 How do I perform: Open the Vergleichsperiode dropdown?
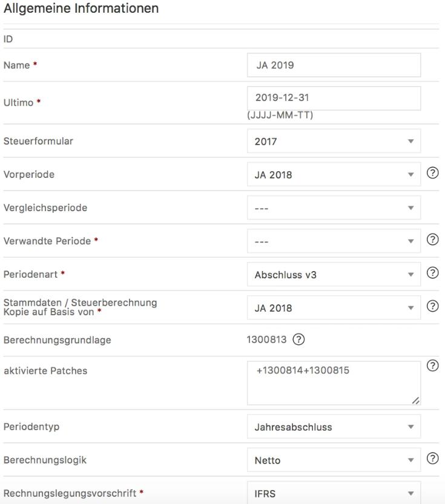coord(334,208)
